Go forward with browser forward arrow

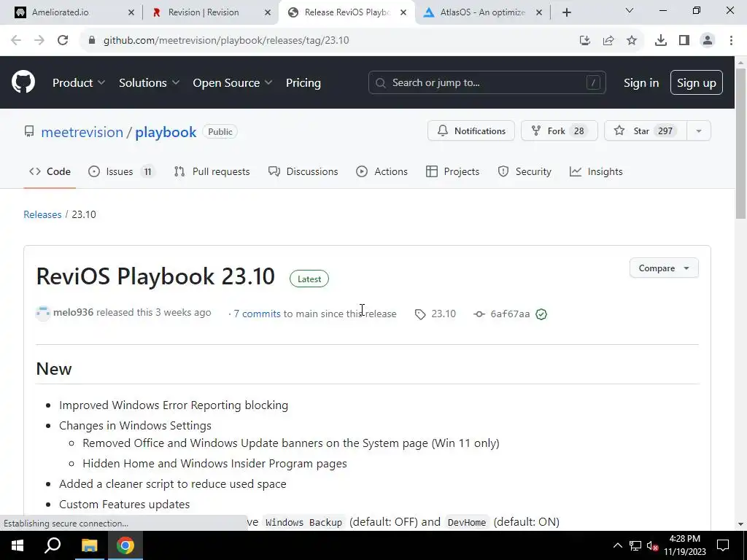(39, 40)
